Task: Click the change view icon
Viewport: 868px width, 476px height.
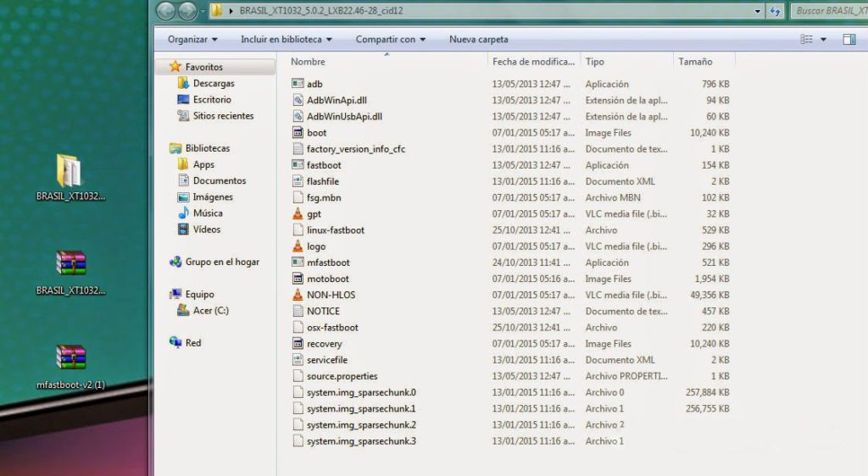Action: [x=807, y=39]
